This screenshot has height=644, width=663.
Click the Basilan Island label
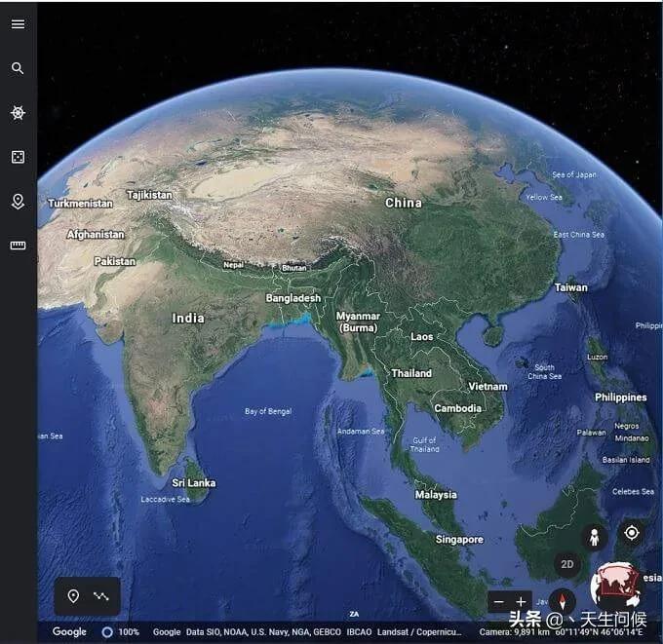tap(626, 460)
